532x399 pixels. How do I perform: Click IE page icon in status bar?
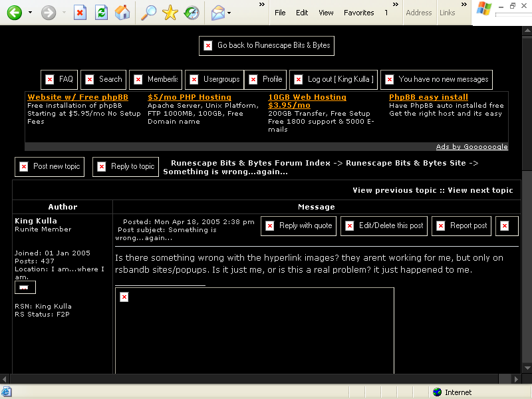coord(7,392)
